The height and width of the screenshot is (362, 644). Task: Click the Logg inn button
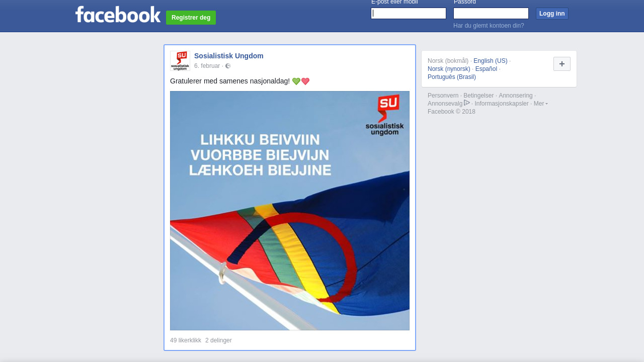[552, 14]
